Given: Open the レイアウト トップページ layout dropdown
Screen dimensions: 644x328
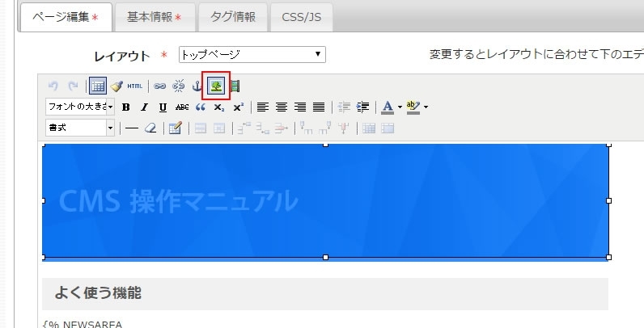Looking at the screenshot, I should pyautogui.click(x=252, y=54).
